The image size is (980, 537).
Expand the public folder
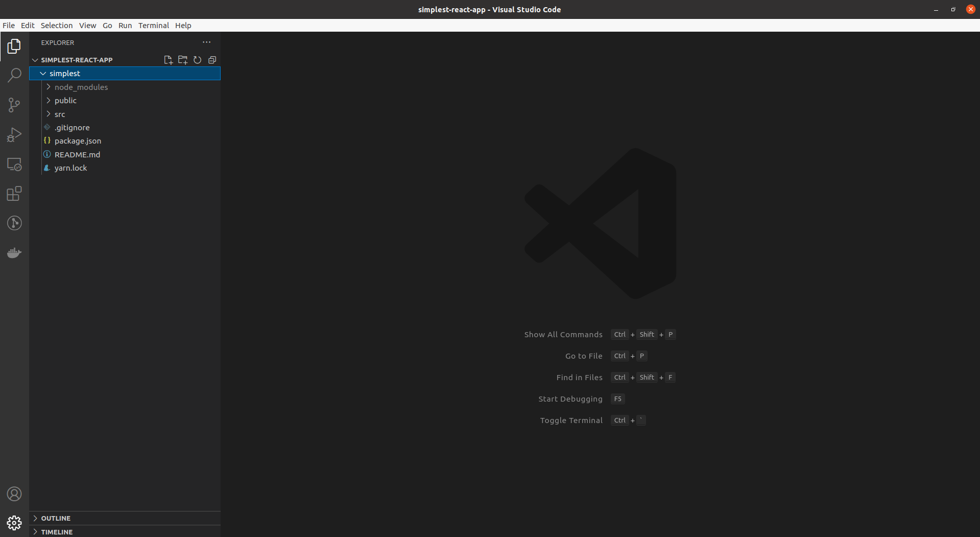pyautogui.click(x=49, y=100)
